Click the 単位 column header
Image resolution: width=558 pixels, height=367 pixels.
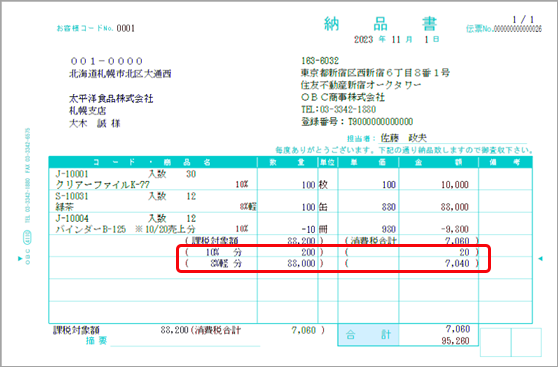pos(328,162)
